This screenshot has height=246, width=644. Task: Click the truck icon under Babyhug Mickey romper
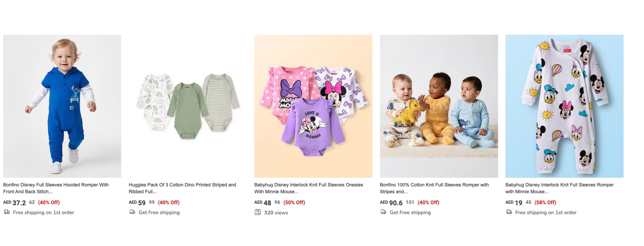click(509, 212)
